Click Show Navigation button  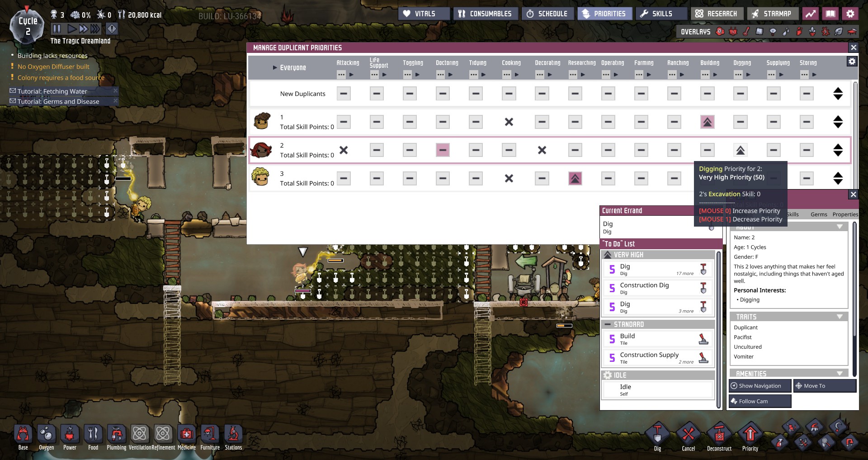(760, 386)
